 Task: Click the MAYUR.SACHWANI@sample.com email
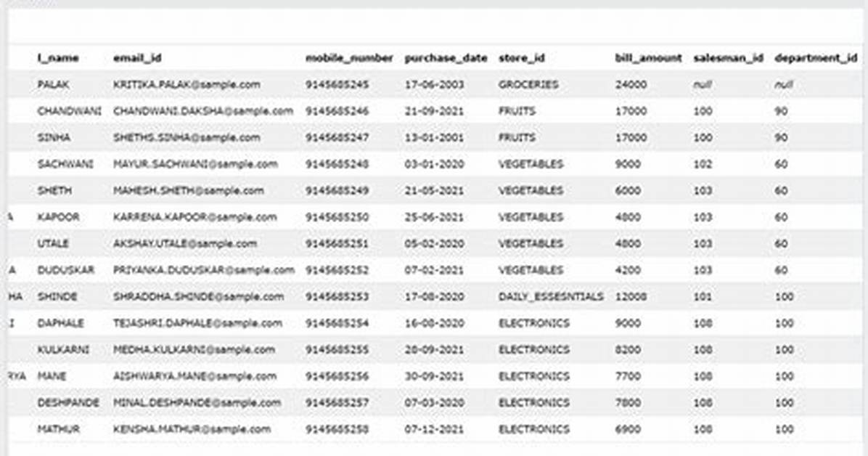[195, 165]
